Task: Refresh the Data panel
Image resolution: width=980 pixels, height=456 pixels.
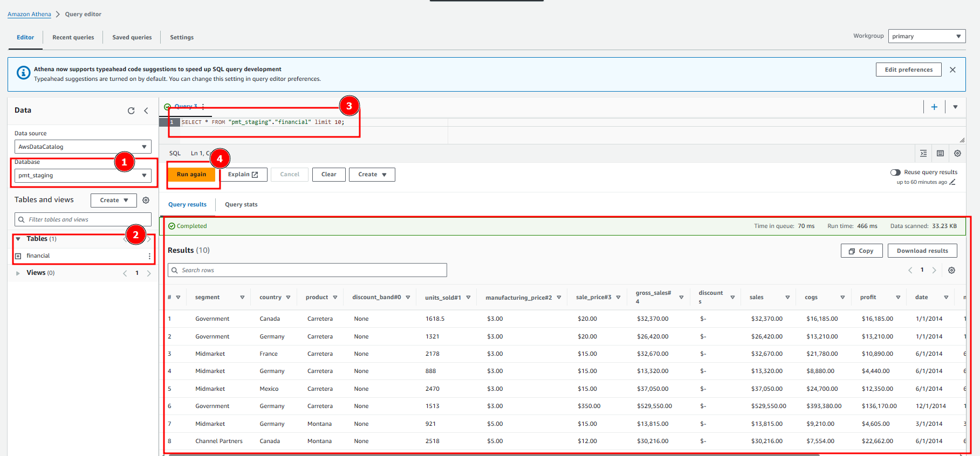Action: 131,110
